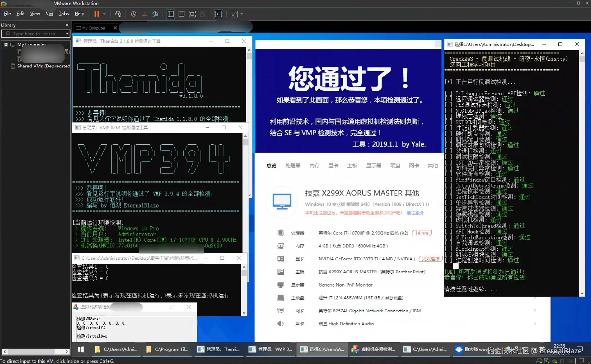This screenshot has width=591, height=364.
Task: Take a snapshot of the virtual machine
Action: (134, 14)
